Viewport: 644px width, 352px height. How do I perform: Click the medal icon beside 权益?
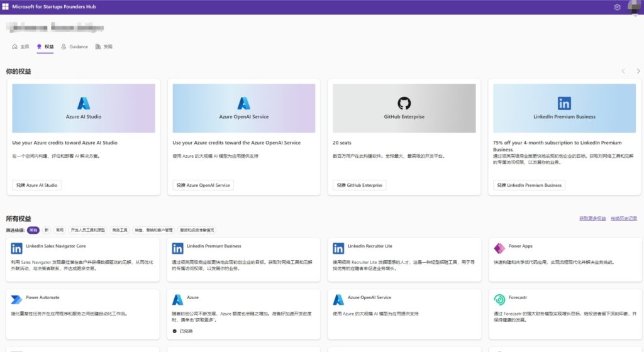[39, 47]
